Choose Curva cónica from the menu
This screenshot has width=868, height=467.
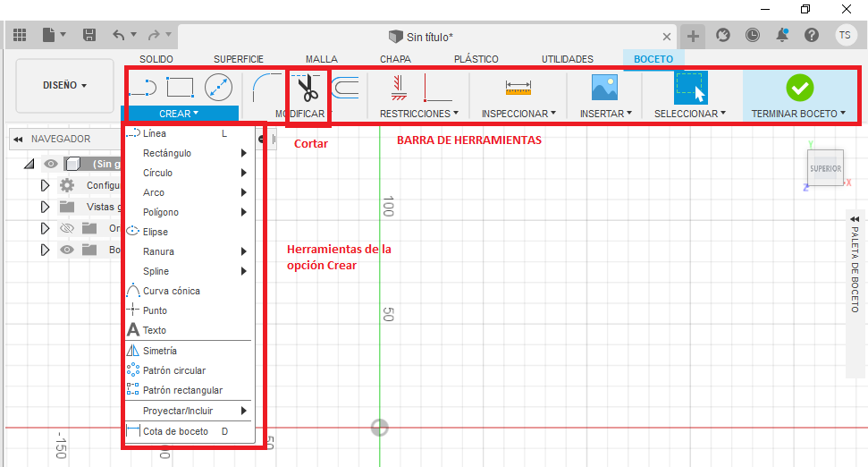189,291
